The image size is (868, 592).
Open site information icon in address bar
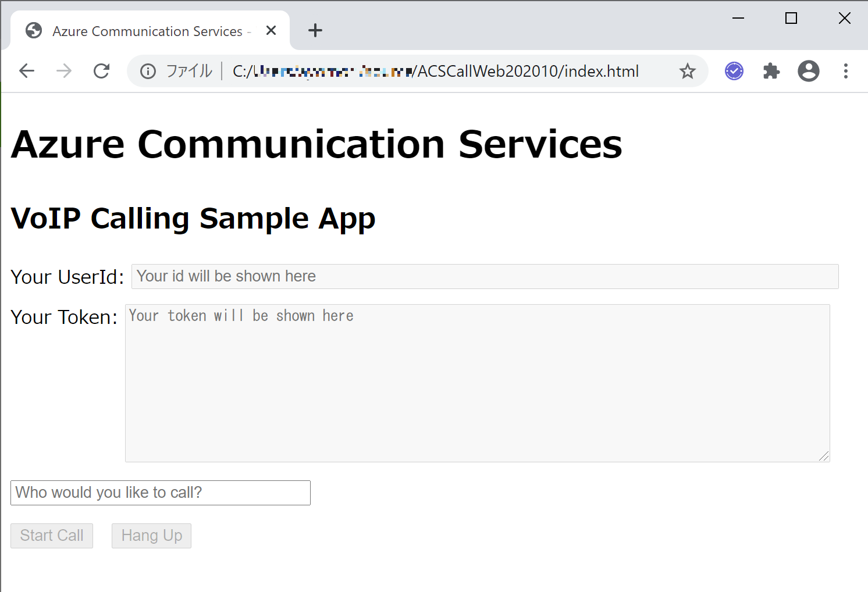(148, 71)
